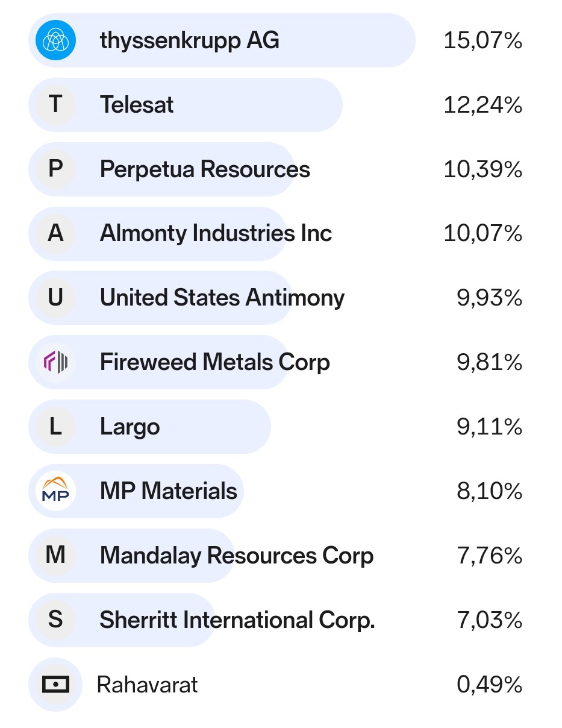Click the Rahavarat cash icon

(55, 684)
